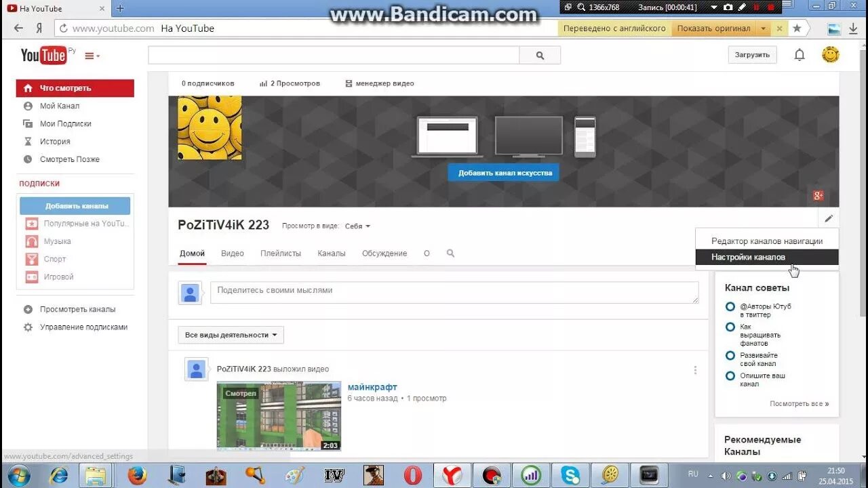
Task: Click the Bandicam red record button
Action: click(x=771, y=7)
